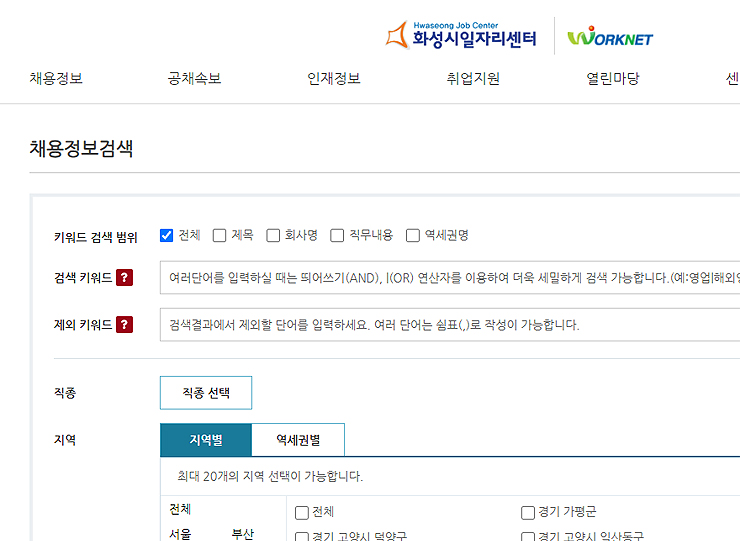Check the 제목 keyword scope checkbox
This screenshot has width=740, height=541.
pos(219,236)
